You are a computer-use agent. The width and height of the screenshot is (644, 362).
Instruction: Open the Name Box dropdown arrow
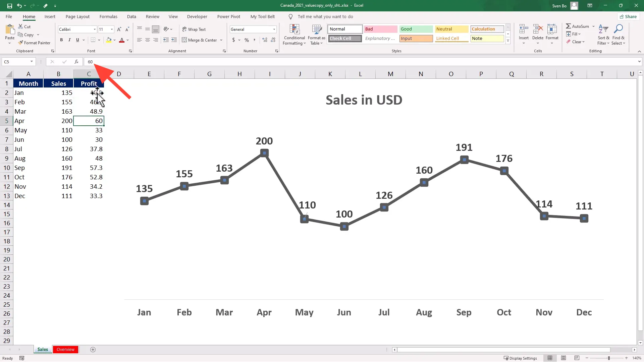click(32, 62)
